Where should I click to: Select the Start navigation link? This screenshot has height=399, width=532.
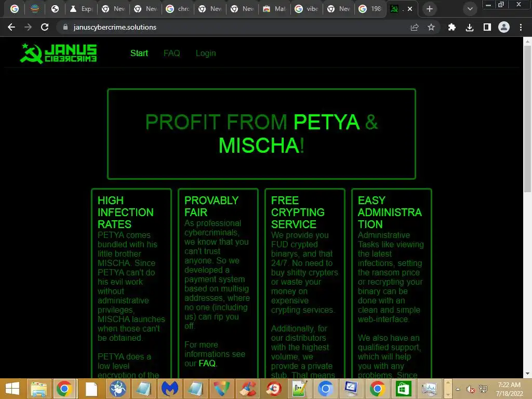139,54
